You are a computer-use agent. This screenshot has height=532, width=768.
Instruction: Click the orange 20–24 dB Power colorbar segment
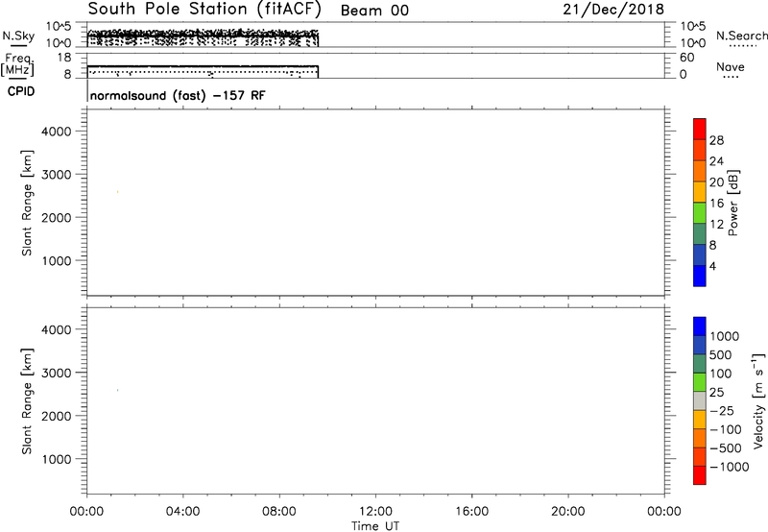700,172
